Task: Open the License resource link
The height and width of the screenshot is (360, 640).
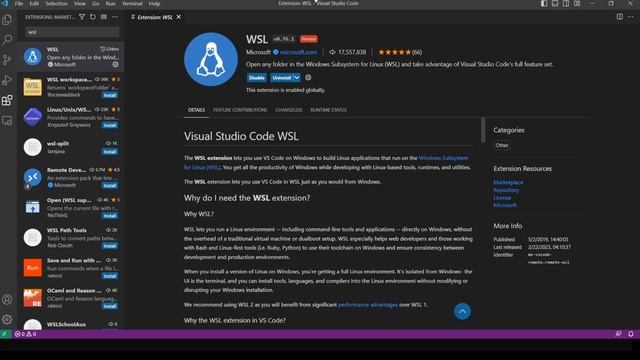Action: coord(502,198)
